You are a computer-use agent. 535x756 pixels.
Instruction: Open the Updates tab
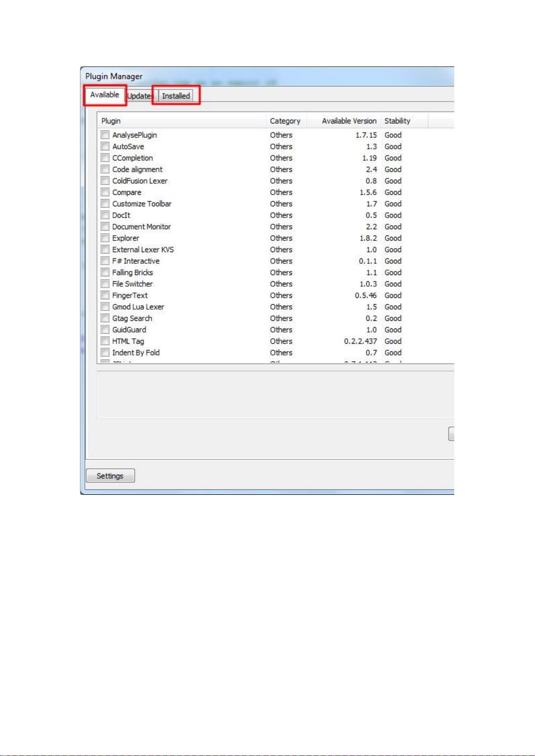click(141, 96)
